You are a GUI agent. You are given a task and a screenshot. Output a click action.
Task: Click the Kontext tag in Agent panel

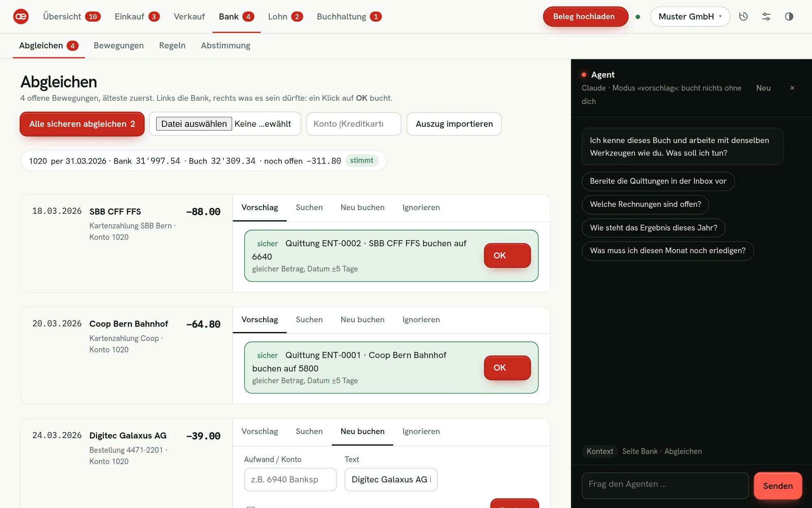[x=600, y=452]
